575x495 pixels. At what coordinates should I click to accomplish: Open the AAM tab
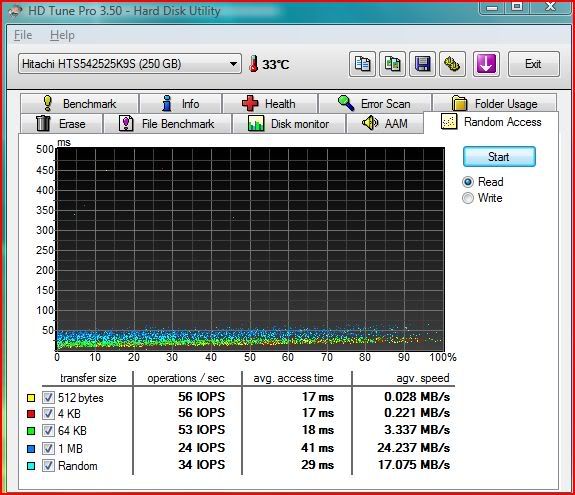coord(385,124)
